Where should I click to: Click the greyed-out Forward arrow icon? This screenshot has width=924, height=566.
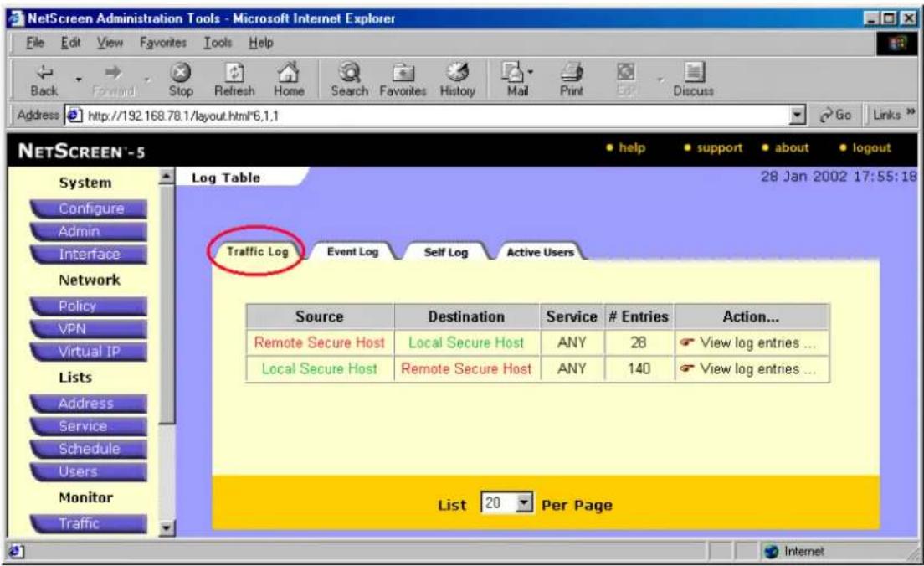click(112, 73)
